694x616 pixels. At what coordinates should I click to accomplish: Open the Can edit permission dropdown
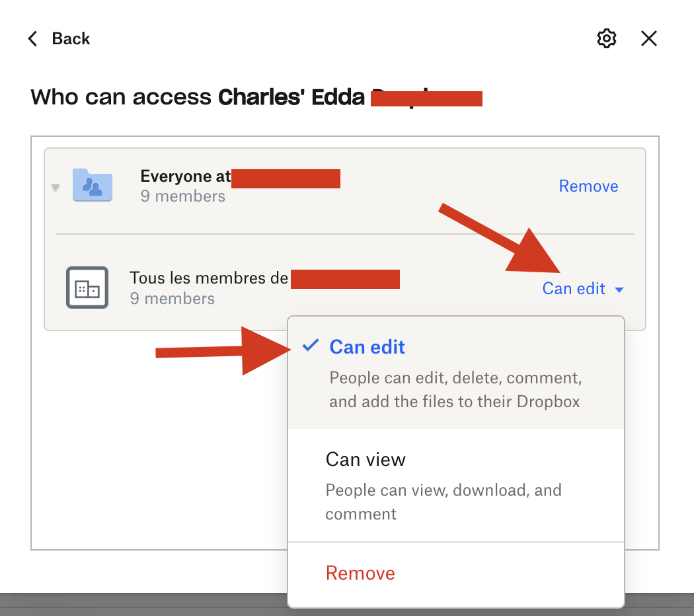tap(582, 289)
